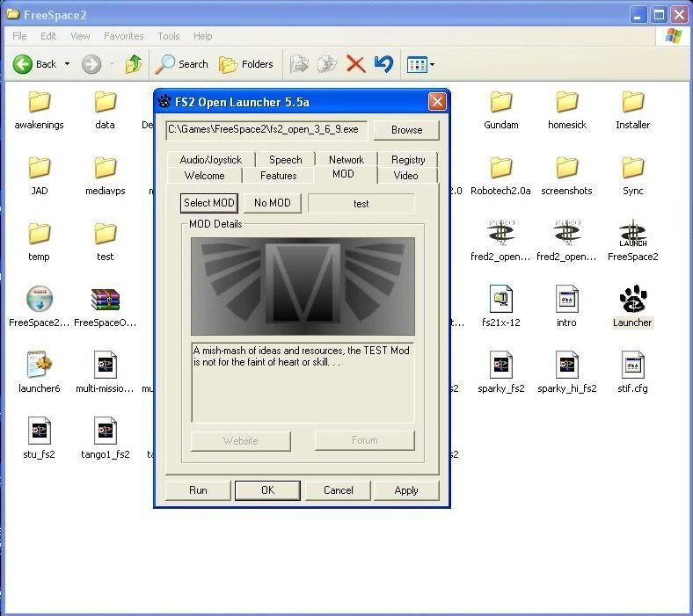Click the executable path field

[x=266, y=130]
